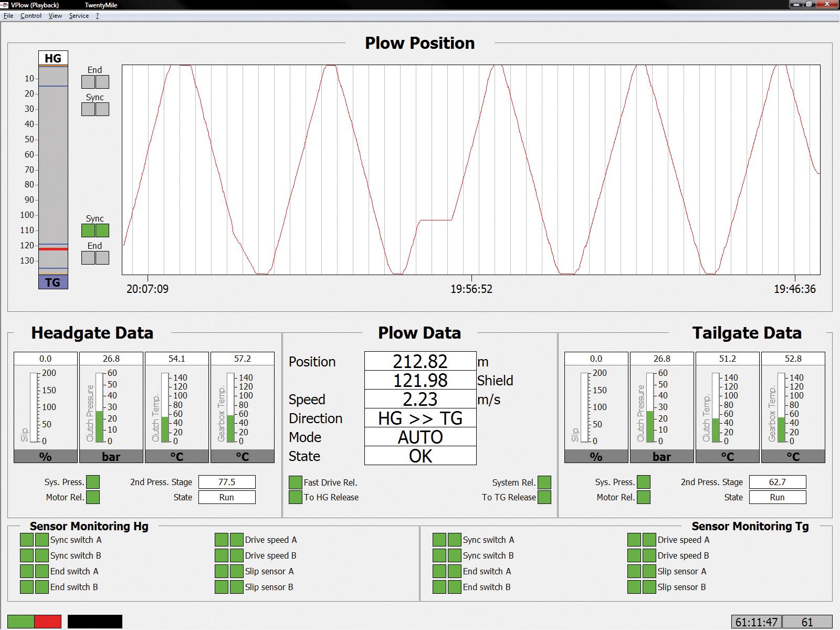The image size is (840, 630).
Task: Click the Headgate Sys. Press. green indicator
Action: tap(93, 482)
